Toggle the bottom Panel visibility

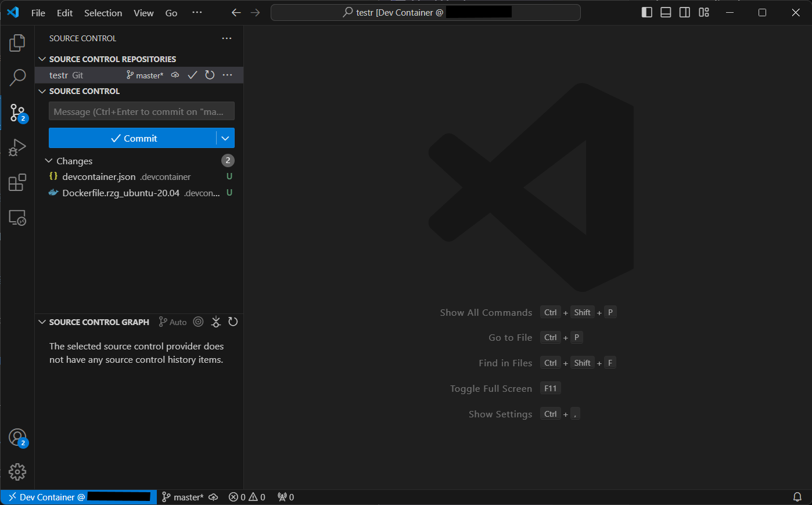click(x=666, y=12)
